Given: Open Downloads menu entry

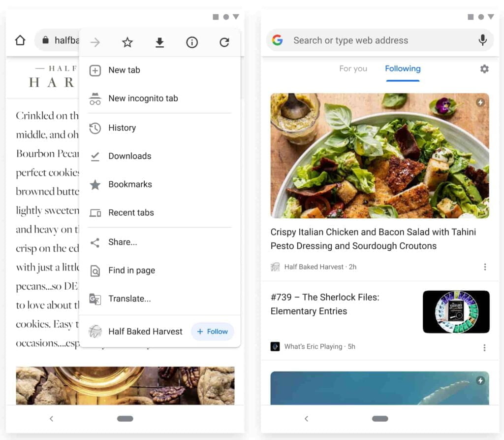Looking at the screenshot, I should [160, 156].
